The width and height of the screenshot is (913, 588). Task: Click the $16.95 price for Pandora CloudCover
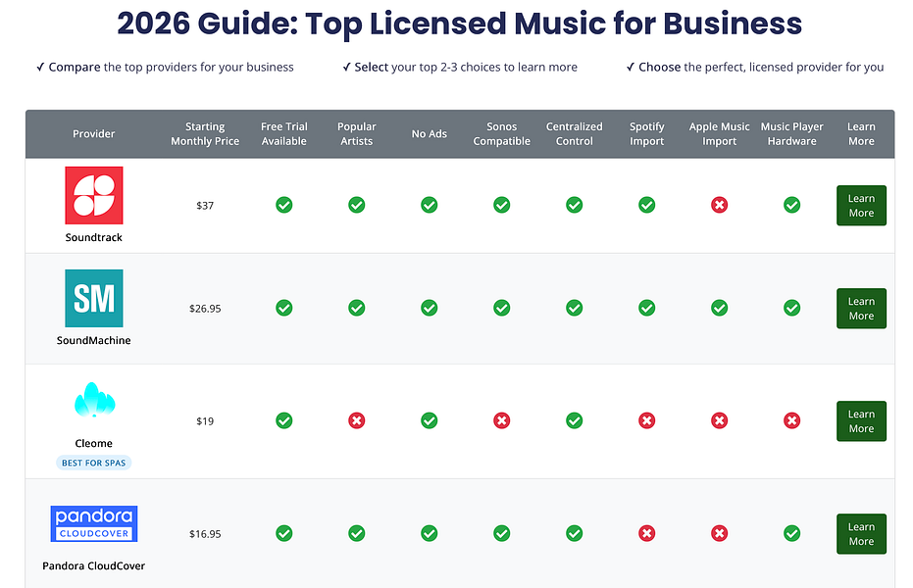coord(205,534)
